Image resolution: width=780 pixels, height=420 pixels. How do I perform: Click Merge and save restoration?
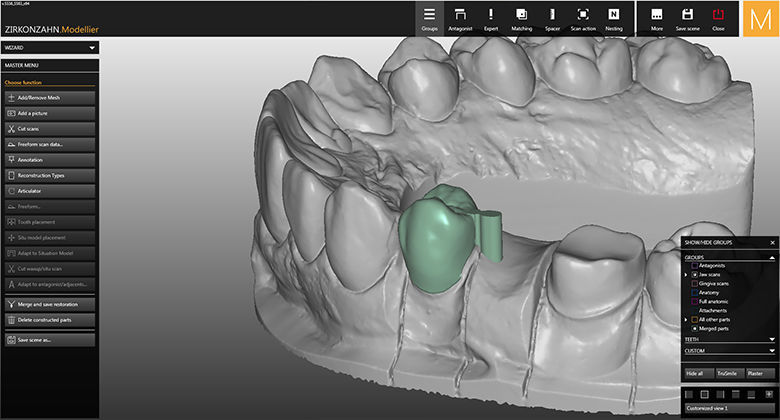(x=50, y=304)
